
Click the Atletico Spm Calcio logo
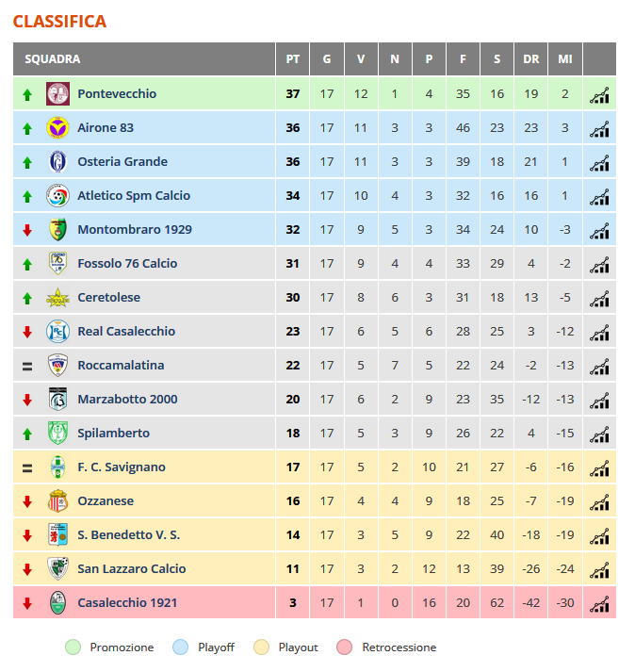click(57, 195)
